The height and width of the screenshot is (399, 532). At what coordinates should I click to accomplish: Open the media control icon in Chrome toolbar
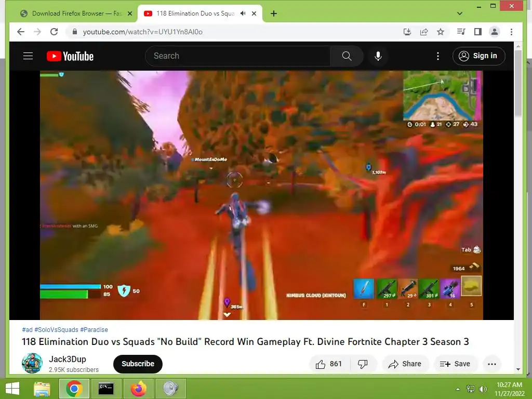point(461,32)
